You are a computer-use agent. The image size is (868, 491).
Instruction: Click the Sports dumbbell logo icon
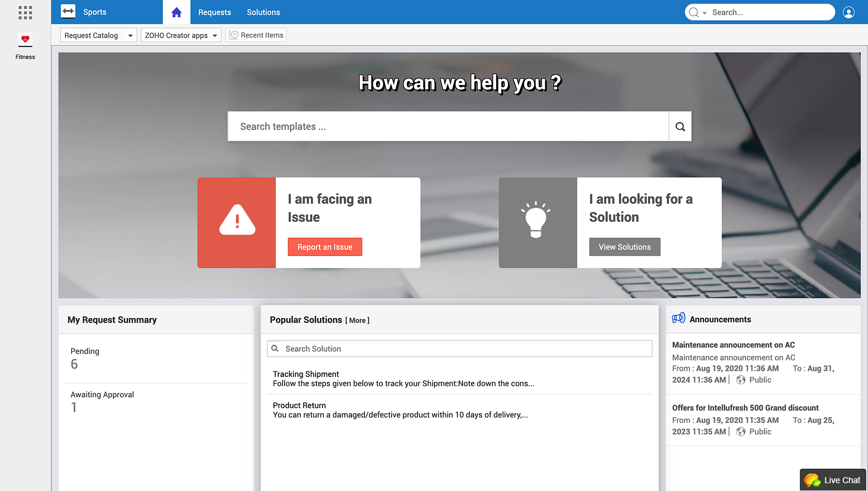(x=68, y=11)
